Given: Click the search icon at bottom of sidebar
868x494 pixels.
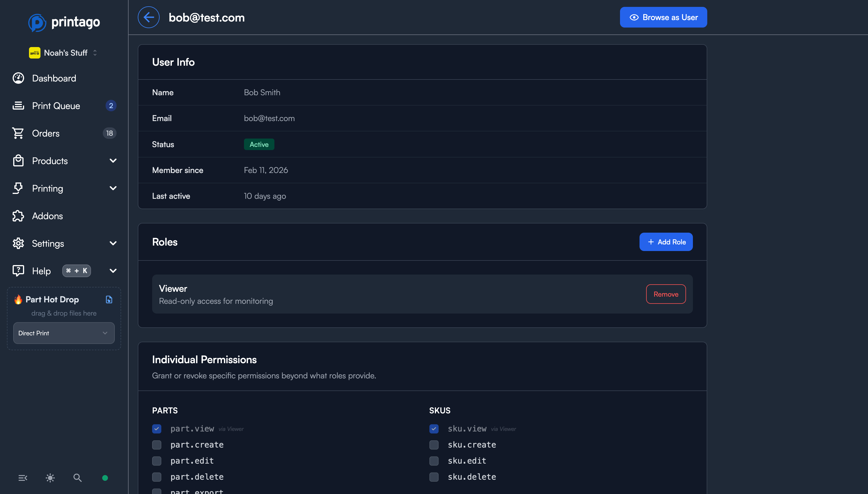Looking at the screenshot, I should pyautogui.click(x=77, y=478).
